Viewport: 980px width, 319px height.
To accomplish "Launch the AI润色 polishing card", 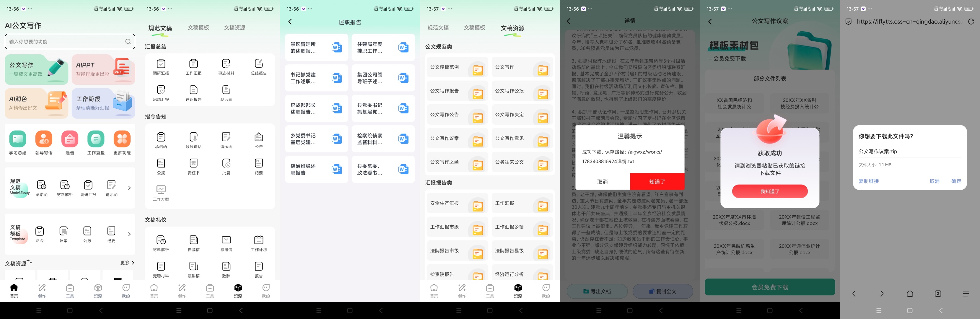I will pyautogui.click(x=37, y=103).
